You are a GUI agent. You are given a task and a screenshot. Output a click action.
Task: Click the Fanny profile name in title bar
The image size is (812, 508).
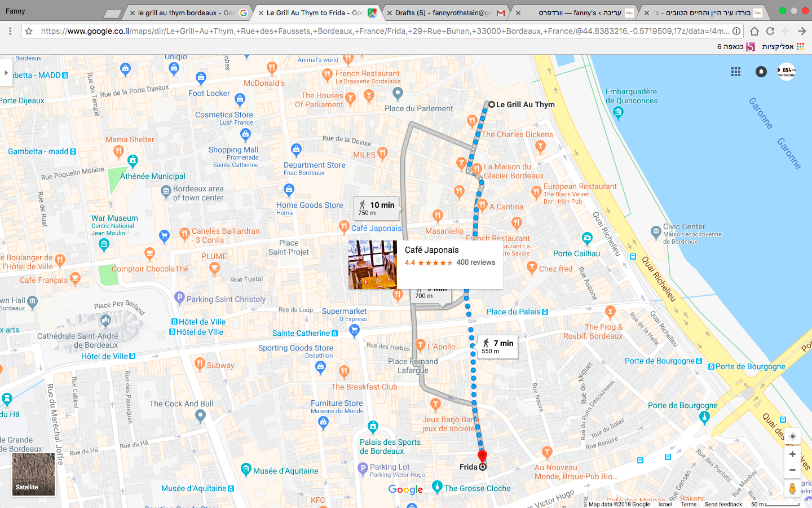click(x=16, y=11)
